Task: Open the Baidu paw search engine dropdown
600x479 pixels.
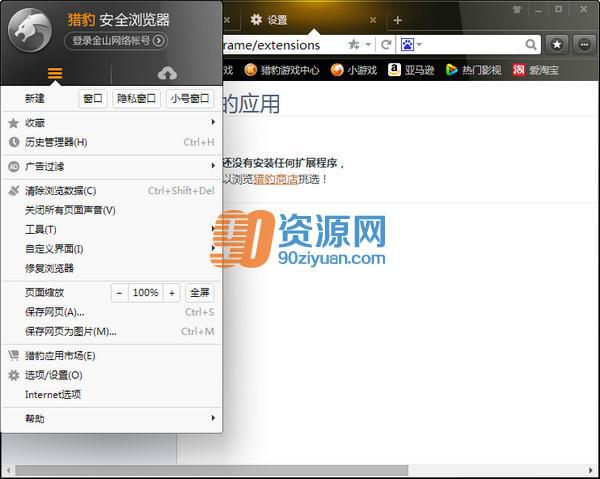Action: (x=411, y=45)
